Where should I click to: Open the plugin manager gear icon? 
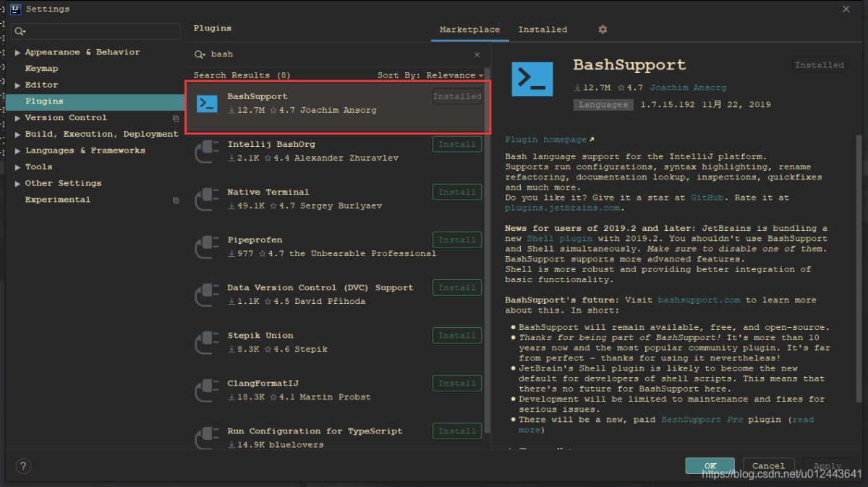point(603,29)
